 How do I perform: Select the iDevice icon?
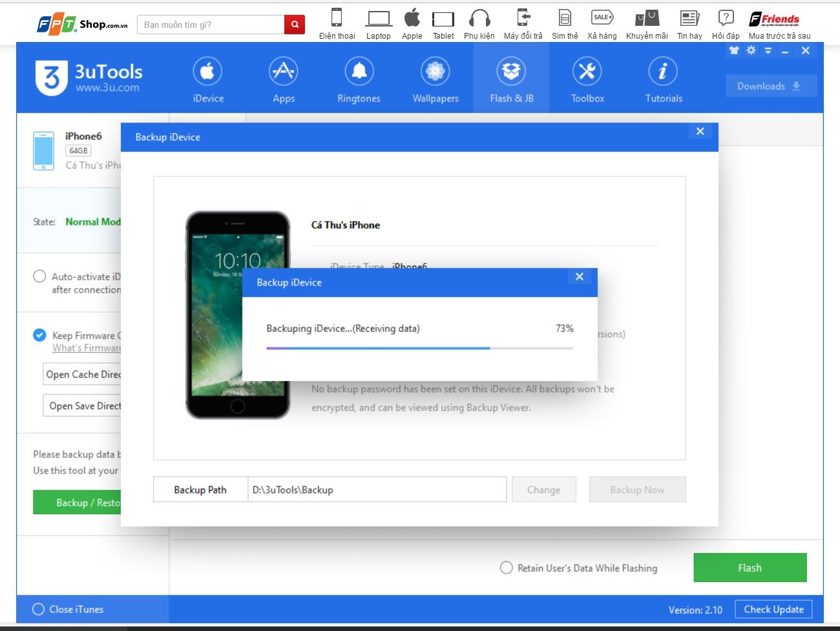click(x=207, y=79)
